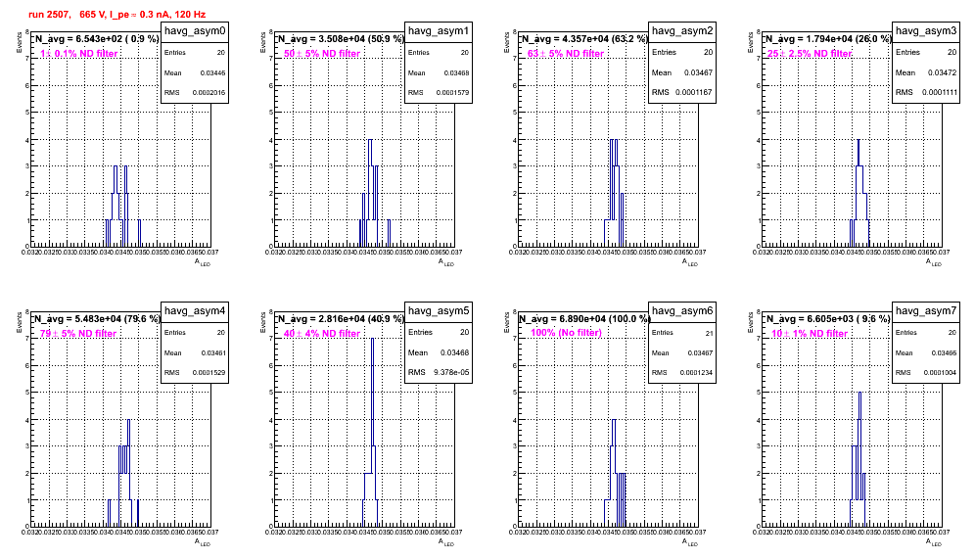Click the N_avg = 6.605e+03 label

(827, 318)
